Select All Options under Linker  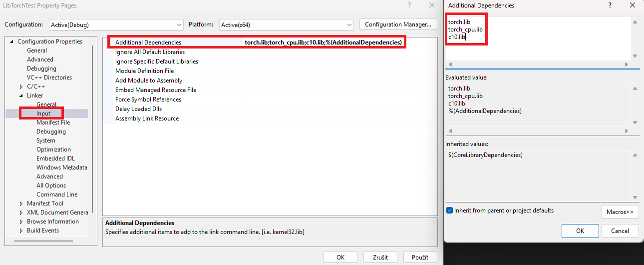[x=51, y=185]
